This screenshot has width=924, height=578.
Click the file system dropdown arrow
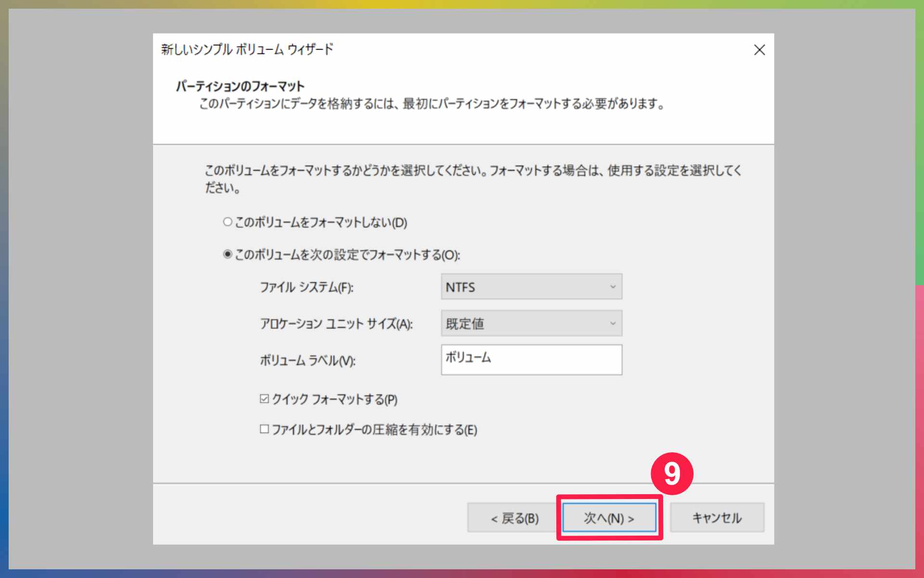point(613,287)
